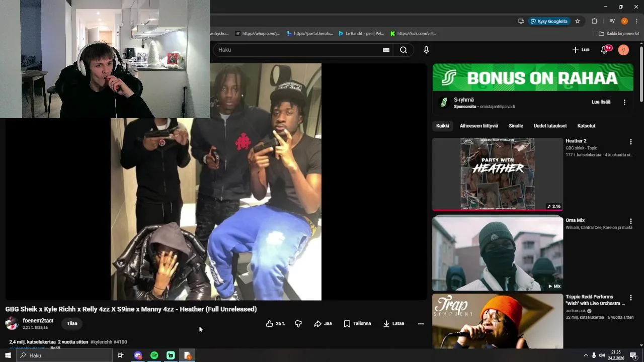
Task: Open Le Bandit - peli bookmark
Action: tap(361, 34)
